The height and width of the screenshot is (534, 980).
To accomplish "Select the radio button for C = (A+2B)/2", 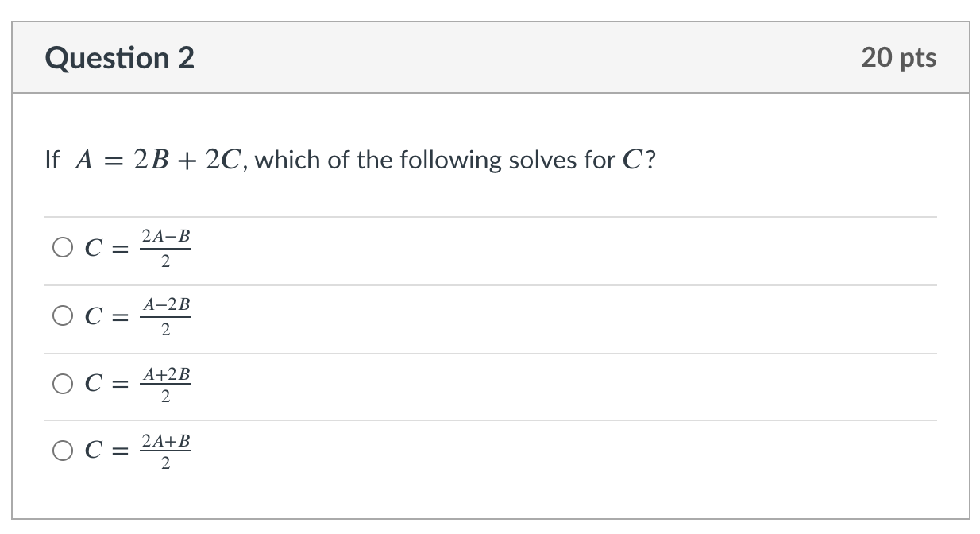I will click(x=62, y=382).
